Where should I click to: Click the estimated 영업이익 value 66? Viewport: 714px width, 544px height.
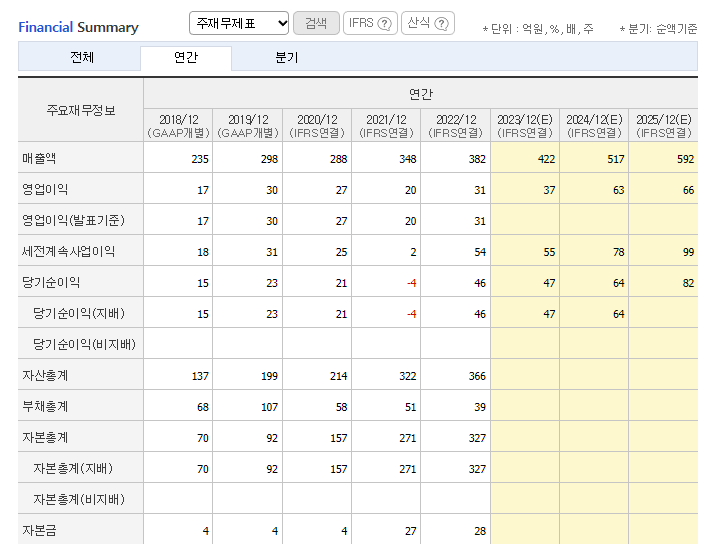click(x=688, y=190)
